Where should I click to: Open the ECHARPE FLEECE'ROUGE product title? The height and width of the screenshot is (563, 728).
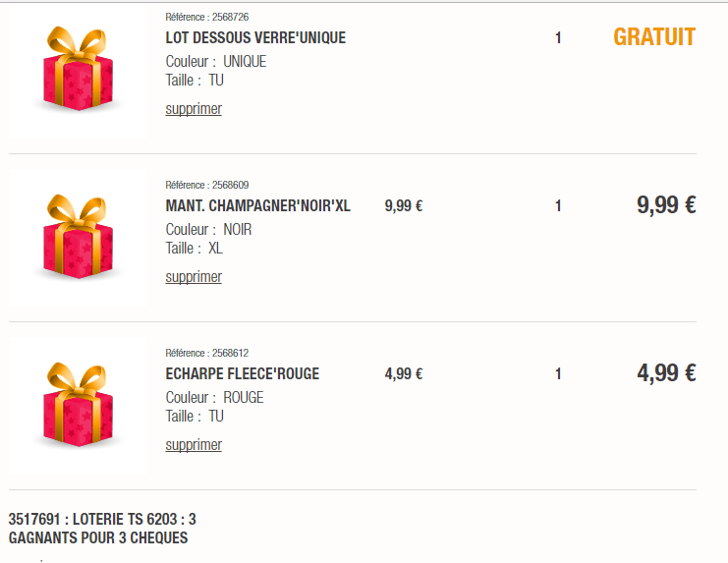(243, 374)
